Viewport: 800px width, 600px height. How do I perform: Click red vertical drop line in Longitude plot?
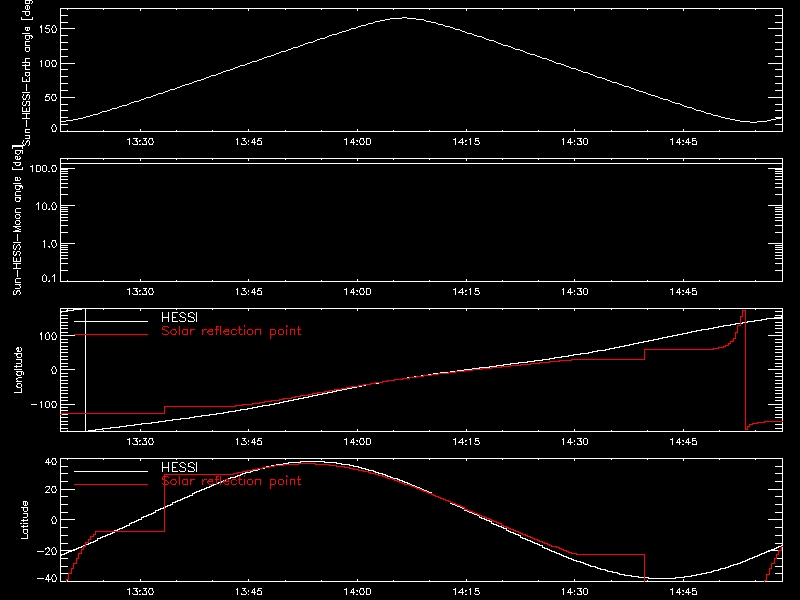coord(745,370)
